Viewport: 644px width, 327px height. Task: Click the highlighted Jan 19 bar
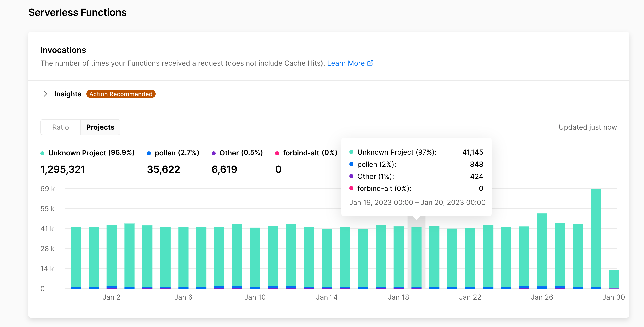416,258
